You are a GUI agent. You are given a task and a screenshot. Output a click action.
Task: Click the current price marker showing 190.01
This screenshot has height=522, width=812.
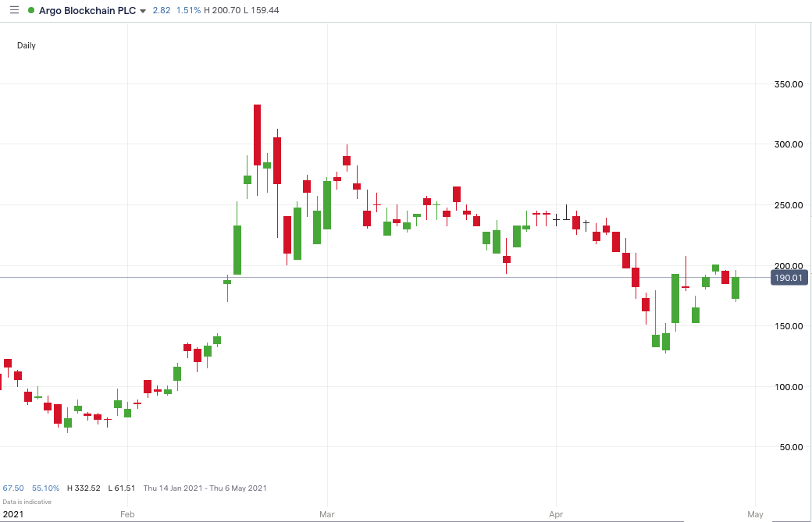click(x=791, y=278)
